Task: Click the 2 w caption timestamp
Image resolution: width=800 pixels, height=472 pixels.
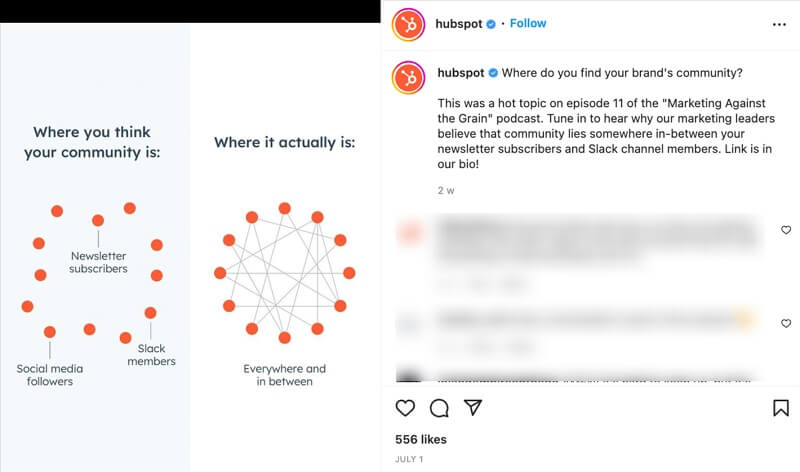Action: click(x=445, y=190)
